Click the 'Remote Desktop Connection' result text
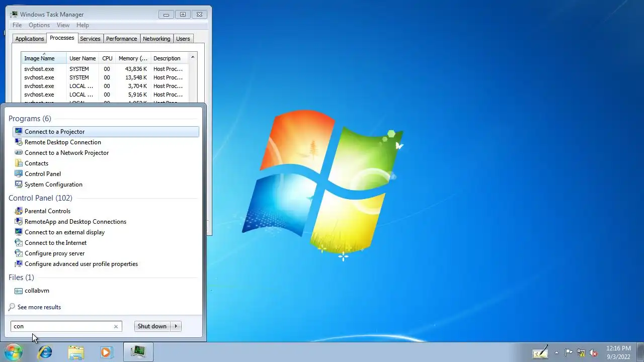This screenshot has width=644, height=362. (63, 142)
